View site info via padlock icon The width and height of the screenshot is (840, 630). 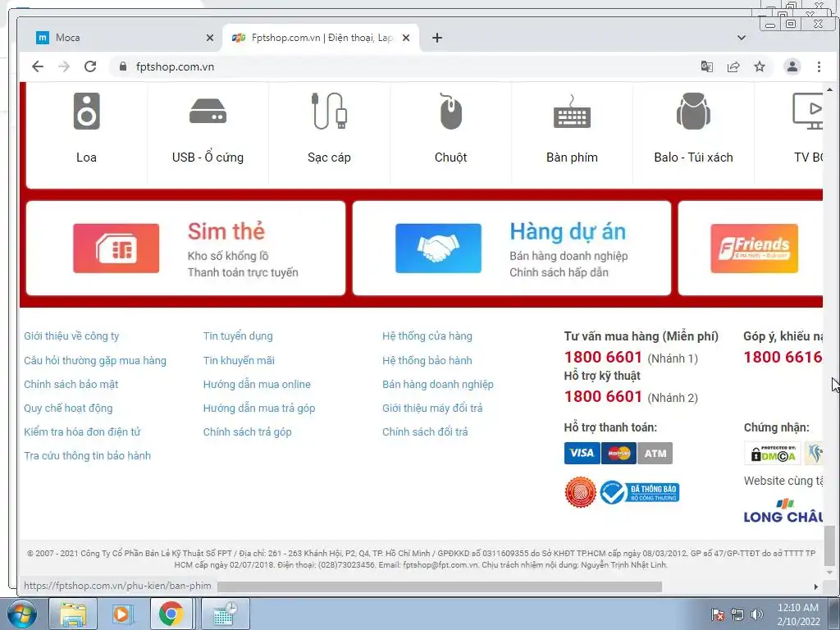[123, 66]
